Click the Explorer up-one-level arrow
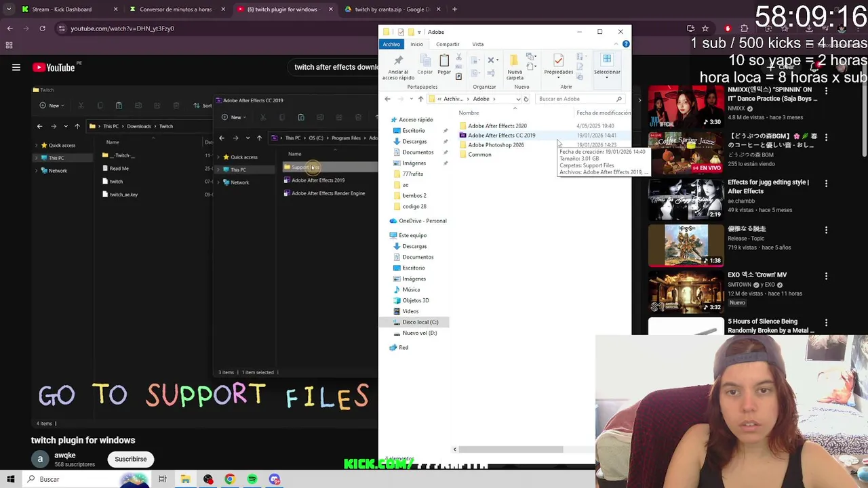 pos(420,99)
